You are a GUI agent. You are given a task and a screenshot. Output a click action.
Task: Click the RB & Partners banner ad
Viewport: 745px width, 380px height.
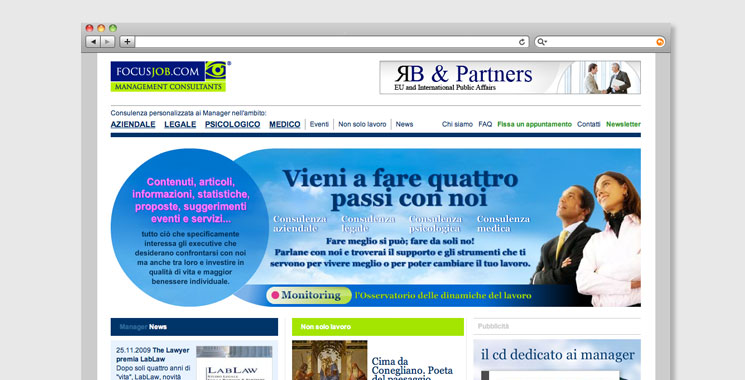click(510, 77)
